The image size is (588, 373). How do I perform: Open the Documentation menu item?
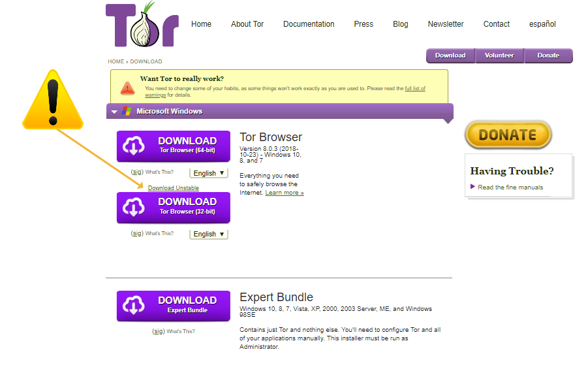309,24
